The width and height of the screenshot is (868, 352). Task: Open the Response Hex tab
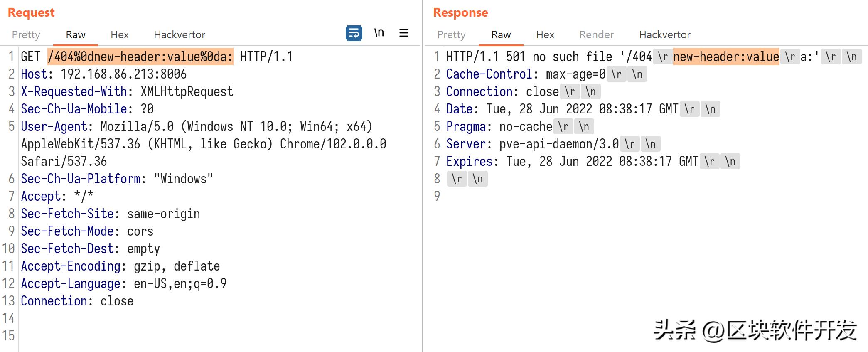coord(545,35)
